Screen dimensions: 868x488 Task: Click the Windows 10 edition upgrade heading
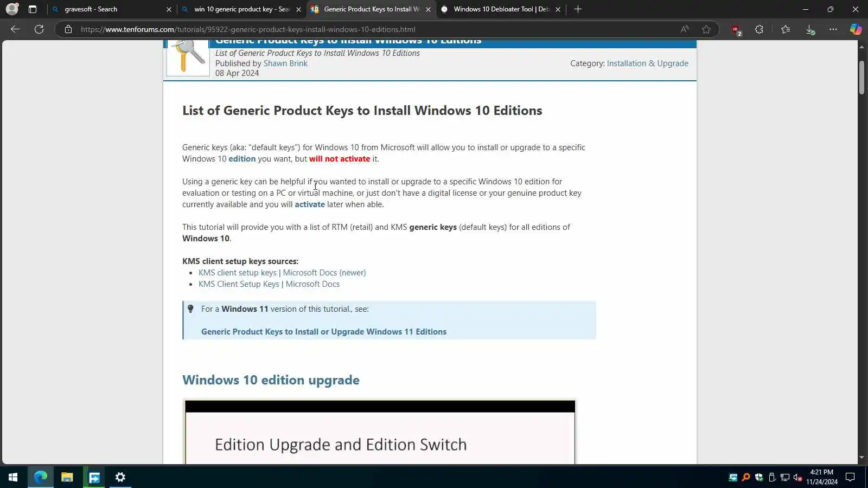coord(271,380)
